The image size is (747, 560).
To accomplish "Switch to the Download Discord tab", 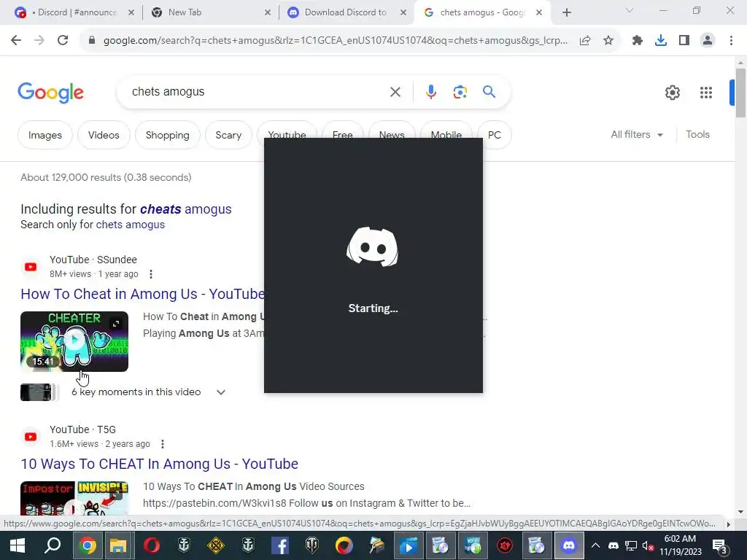I will pos(346,12).
